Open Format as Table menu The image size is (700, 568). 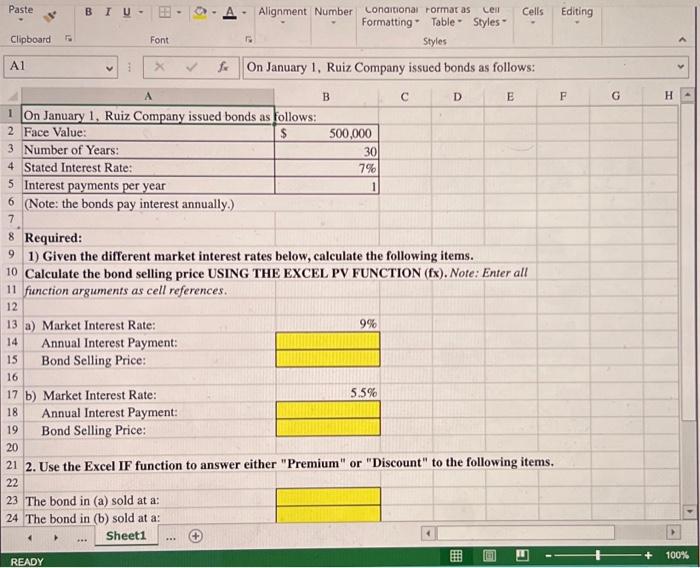tap(448, 17)
